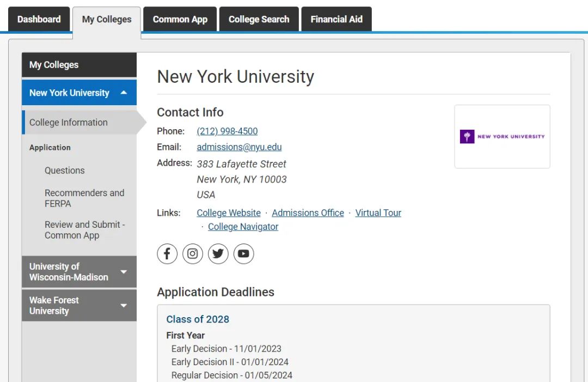Open NYU's Instagram icon
This screenshot has height=382, width=588.
click(193, 254)
